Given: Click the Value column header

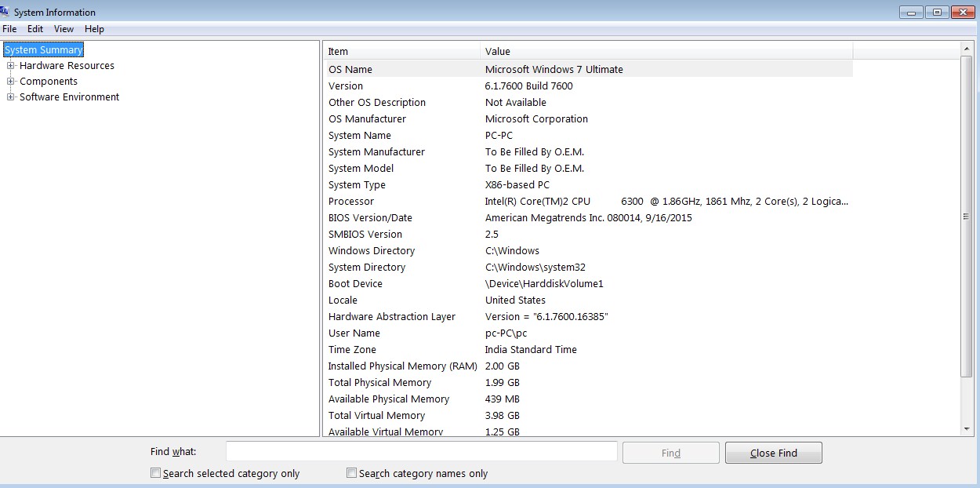Looking at the screenshot, I should [666, 51].
